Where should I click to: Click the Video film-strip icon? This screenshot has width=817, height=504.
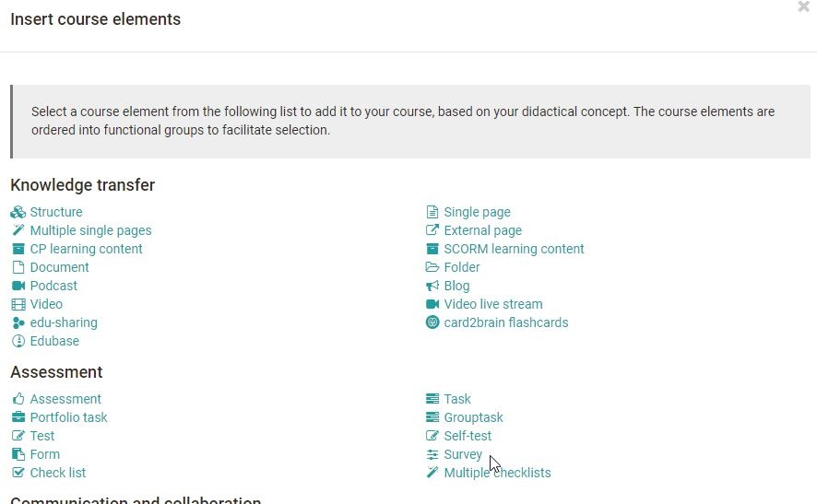click(x=18, y=304)
